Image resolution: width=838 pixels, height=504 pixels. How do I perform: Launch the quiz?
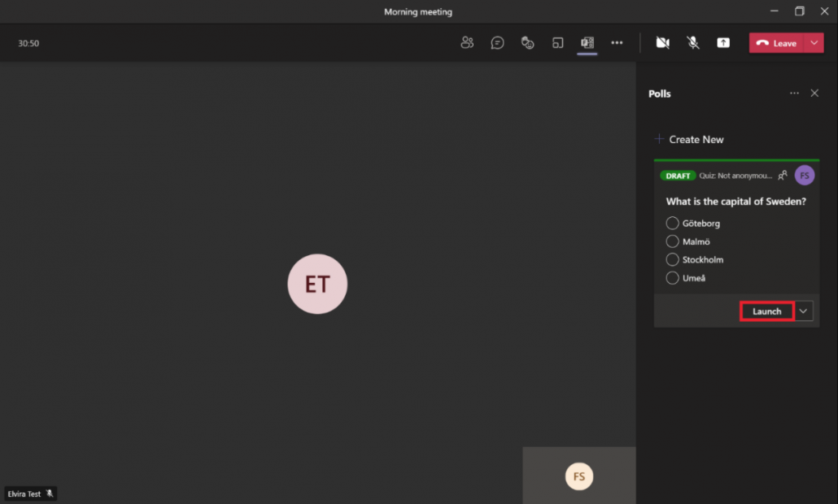coord(767,311)
